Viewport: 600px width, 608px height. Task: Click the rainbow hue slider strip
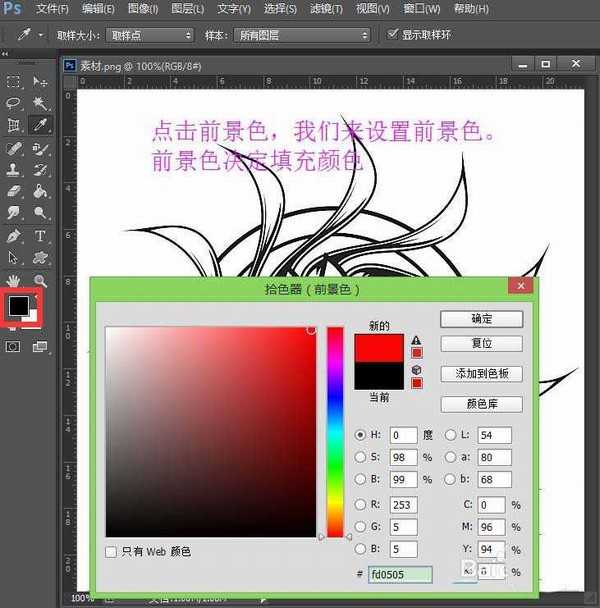coord(335,432)
